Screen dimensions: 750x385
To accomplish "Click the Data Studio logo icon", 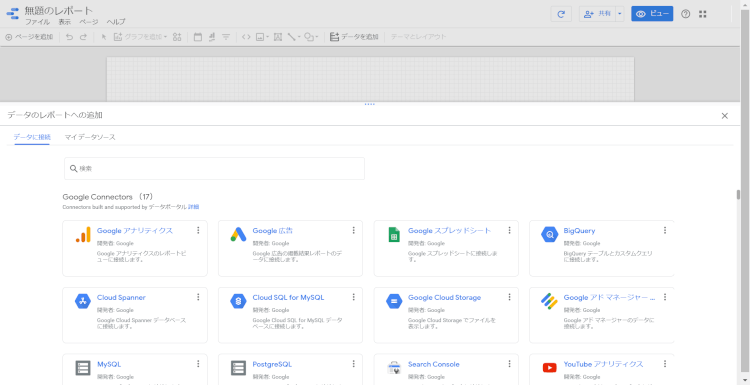I will [12, 13].
